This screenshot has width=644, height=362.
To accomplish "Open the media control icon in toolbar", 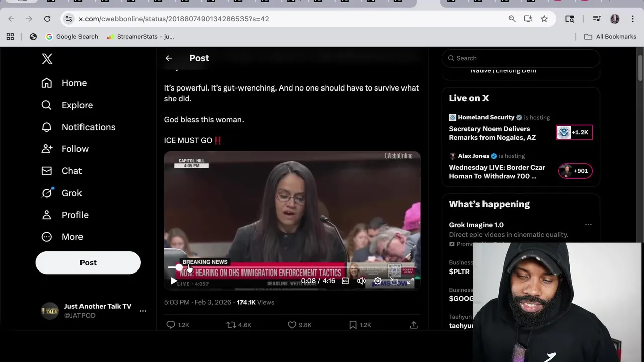I will coord(597,19).
